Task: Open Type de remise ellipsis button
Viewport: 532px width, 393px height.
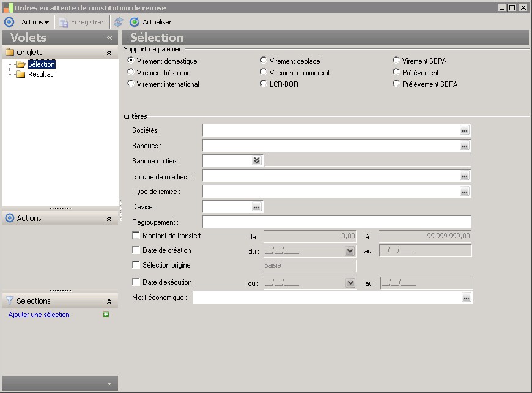Action: pyautogui.click(x=465, y=192)
